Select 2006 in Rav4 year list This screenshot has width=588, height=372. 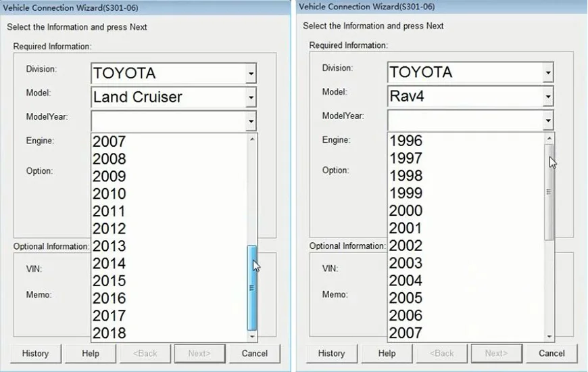[x=466, y=315]
